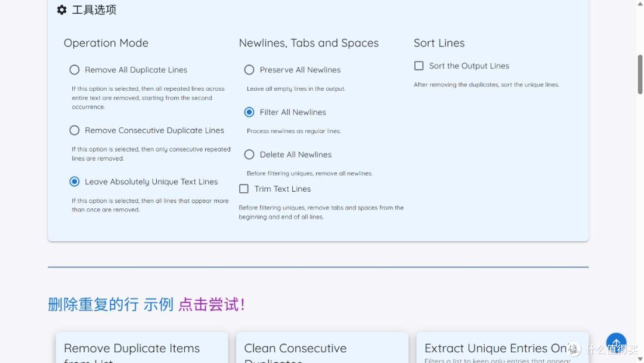Select Preserve All Newlines radio option
This screenshot has width=644, height=363.
(x=249, y=70)
